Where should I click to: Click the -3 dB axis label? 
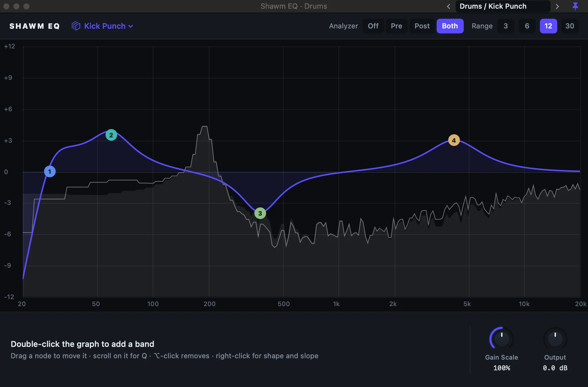coord(7,203)
